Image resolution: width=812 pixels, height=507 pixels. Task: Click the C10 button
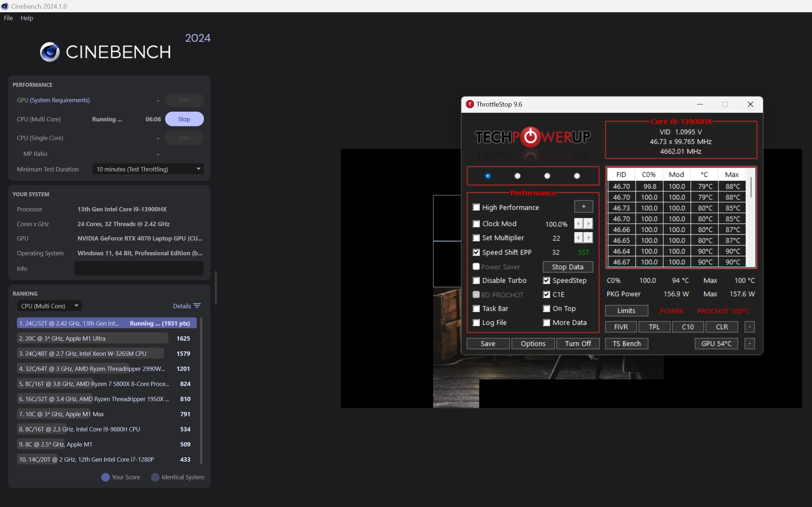(688, 327)
